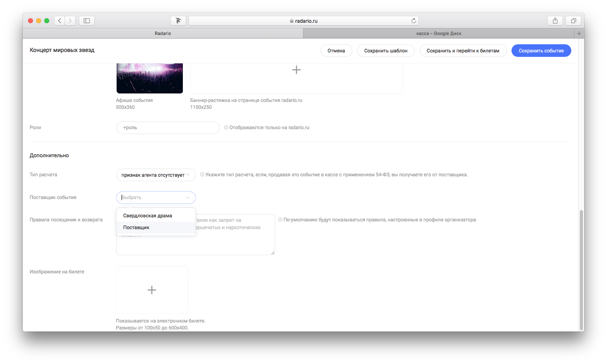Add a new Safari tab
The height and width of the screenshot is (364, 607).
(x=579, y=33)
